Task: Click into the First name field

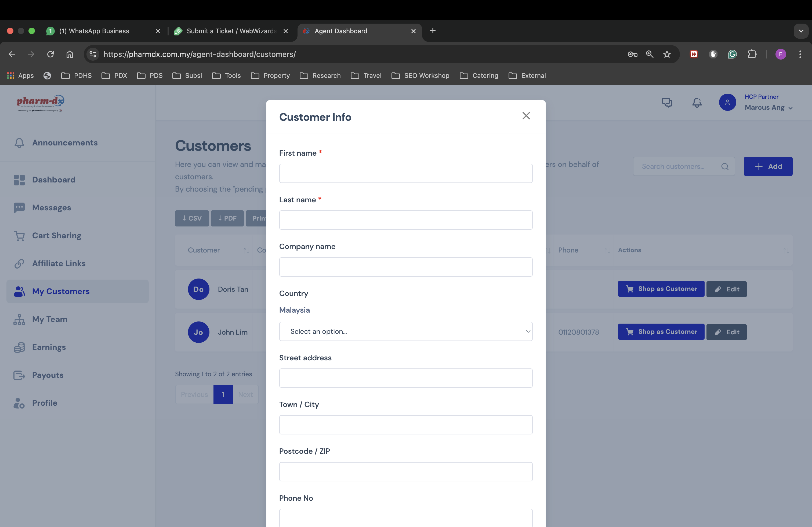Action: click(405, 174)
